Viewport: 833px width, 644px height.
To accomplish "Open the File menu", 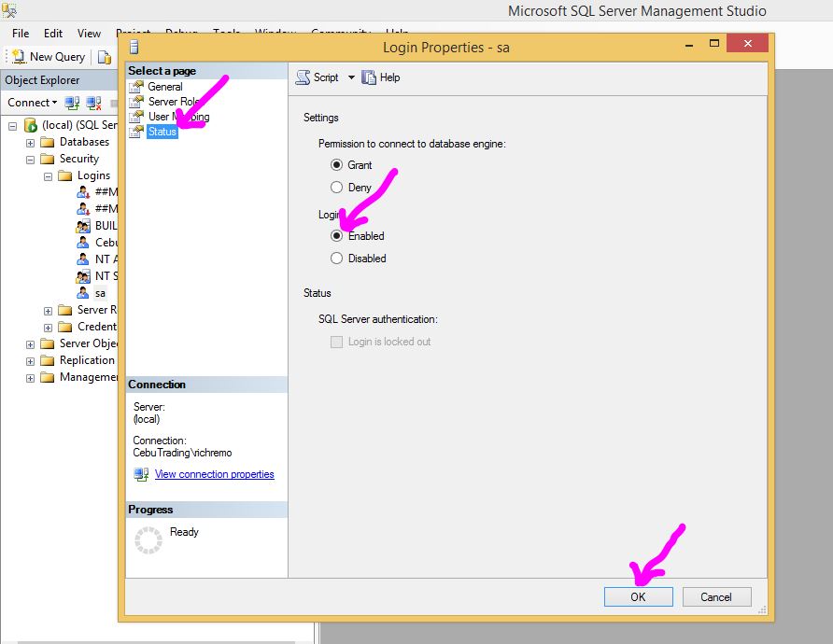I will pyautogui.click(x=21, y=34).
